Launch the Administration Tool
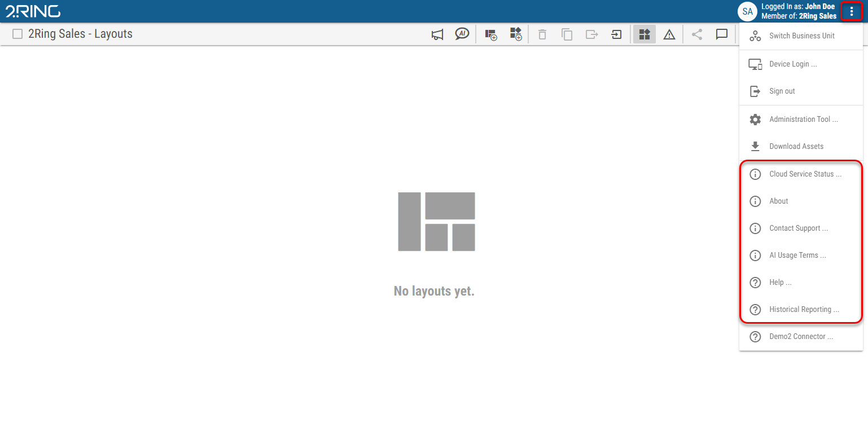 [x=804, y=119]
